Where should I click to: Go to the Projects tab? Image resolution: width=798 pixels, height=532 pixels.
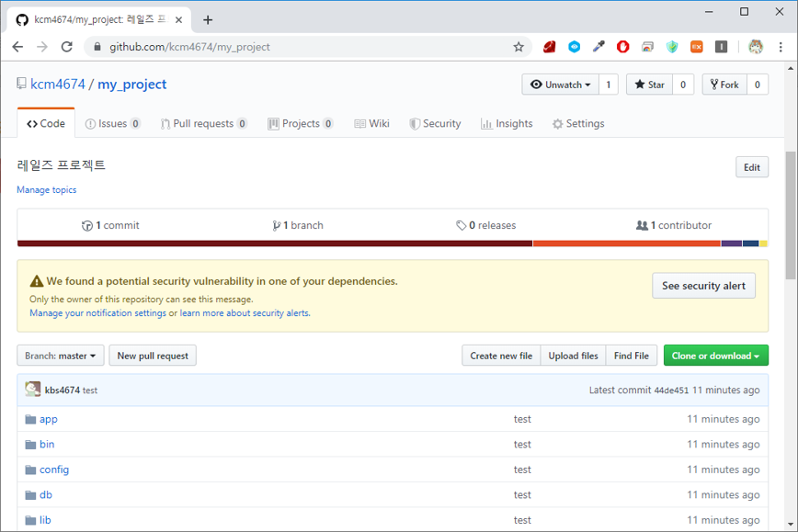pos(301,124)
